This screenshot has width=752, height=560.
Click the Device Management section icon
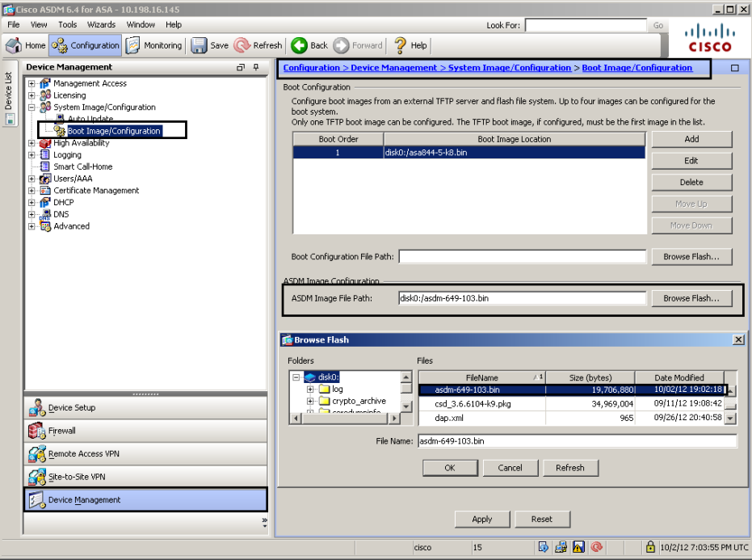37,500
